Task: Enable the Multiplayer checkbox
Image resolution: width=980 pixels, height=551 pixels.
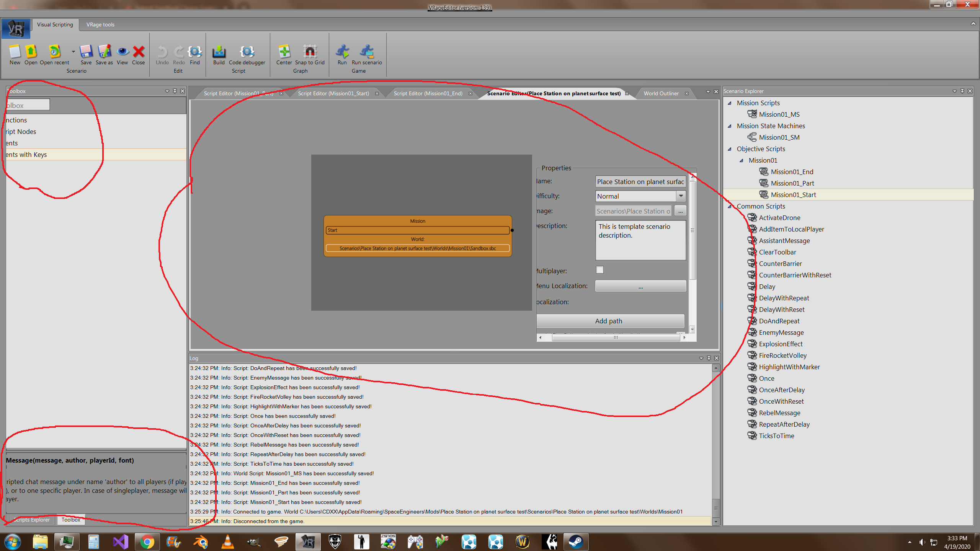Action: (x=600, y=270)
